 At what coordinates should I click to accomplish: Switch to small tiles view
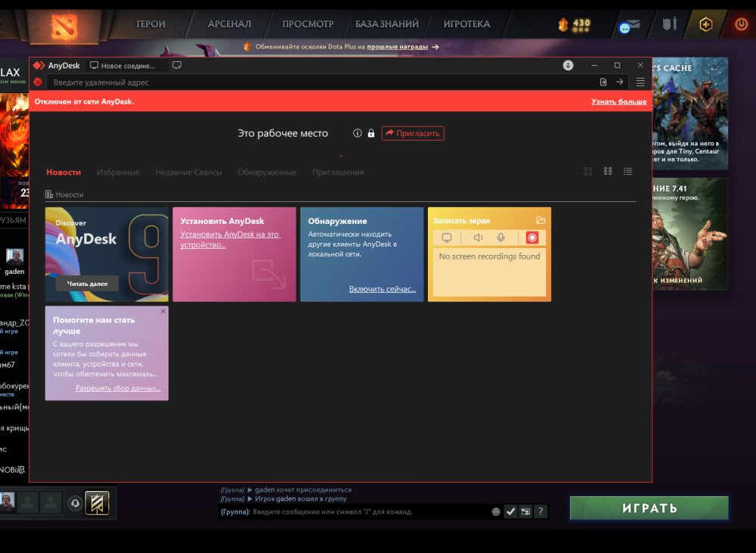click(x=608, y=171)
